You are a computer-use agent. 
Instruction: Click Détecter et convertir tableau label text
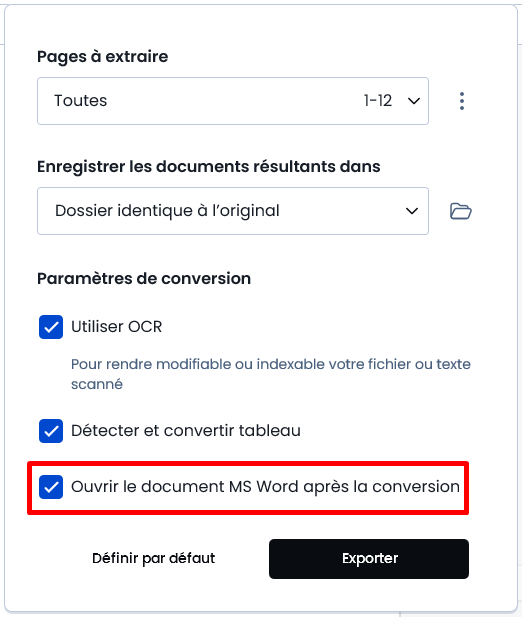186,431
